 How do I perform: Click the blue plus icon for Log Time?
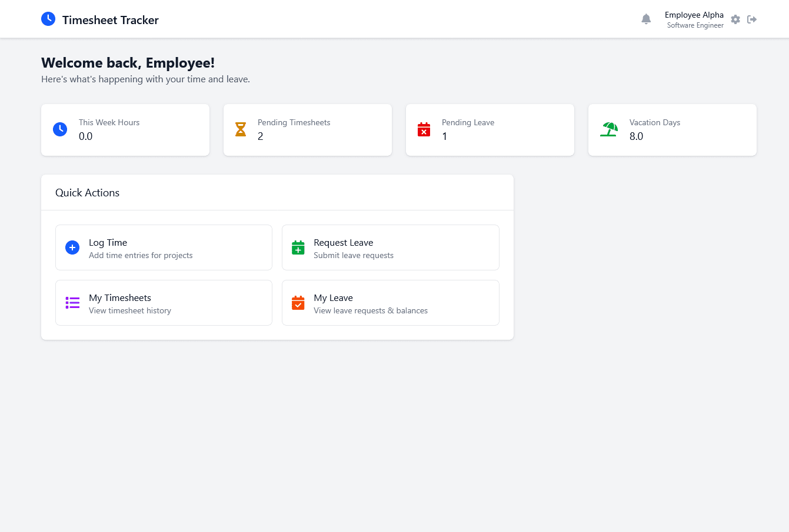tap(72, 247)
